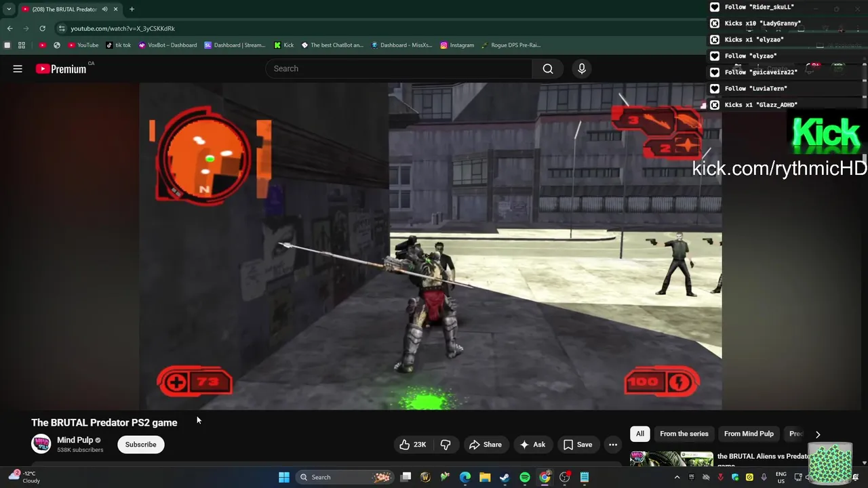This screenshot has width=868, height=488.
Task: Open the Kick bookmark
Action: (283, 45)
